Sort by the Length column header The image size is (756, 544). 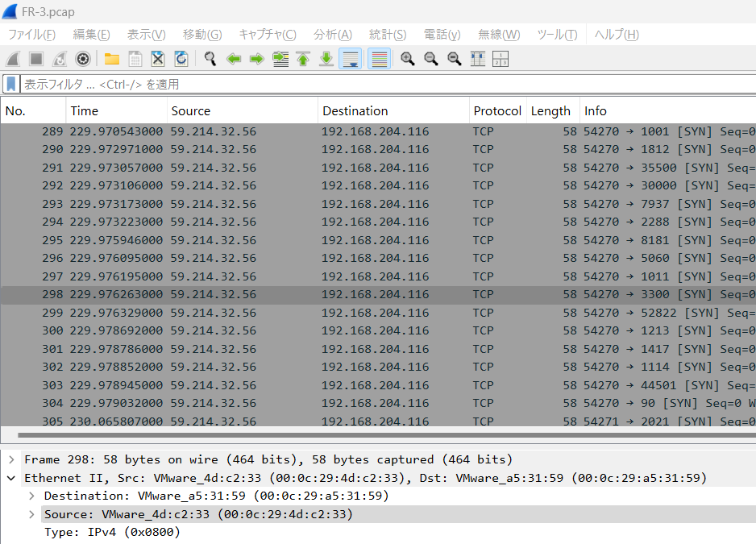pos(553,111)
